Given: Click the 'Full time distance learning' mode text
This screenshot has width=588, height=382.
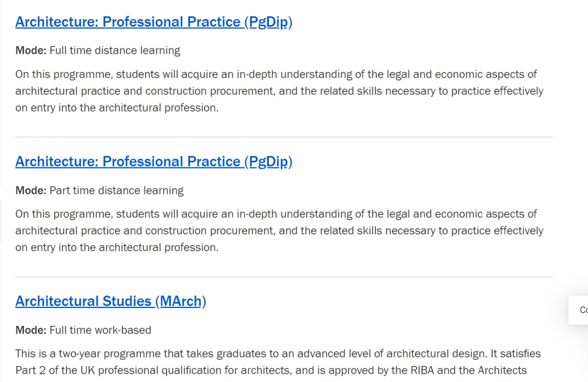Looking at the screenshot, I should pyautogui.click(x=114, y=51).
